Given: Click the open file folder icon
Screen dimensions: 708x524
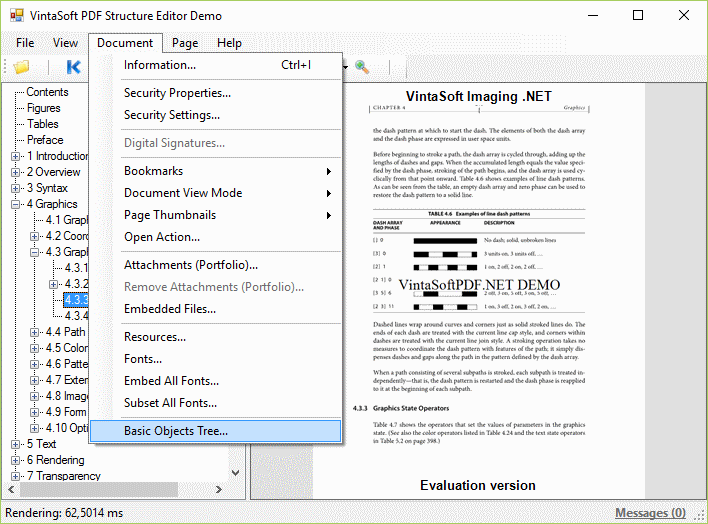Looking at the screenshot, I should (21, 67).
